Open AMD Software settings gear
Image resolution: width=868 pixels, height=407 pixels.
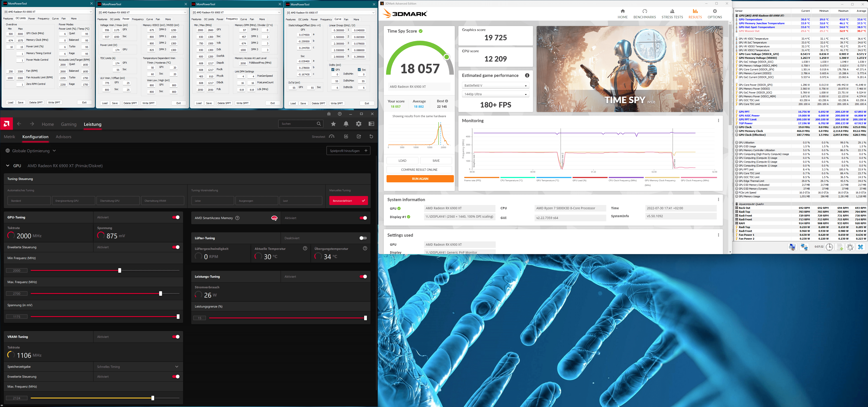tap(359, 124)
